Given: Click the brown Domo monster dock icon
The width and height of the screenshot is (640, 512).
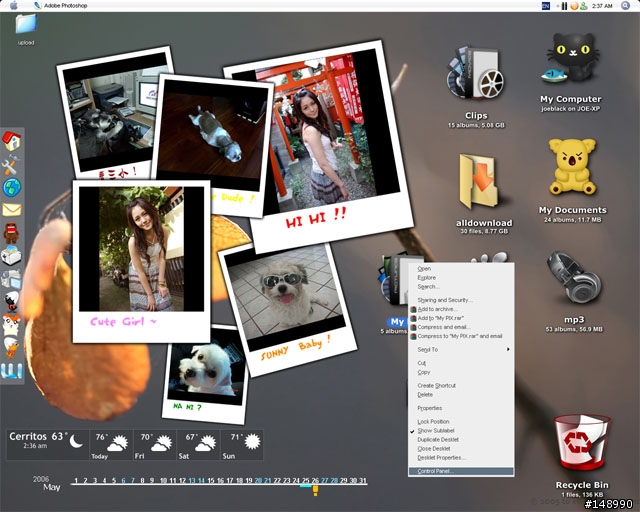Looking at the screenshot, I should coord(11,232).
